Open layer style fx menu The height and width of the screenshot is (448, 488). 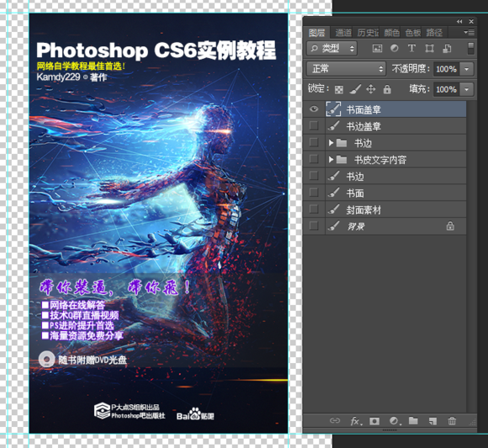coord(357,421)
